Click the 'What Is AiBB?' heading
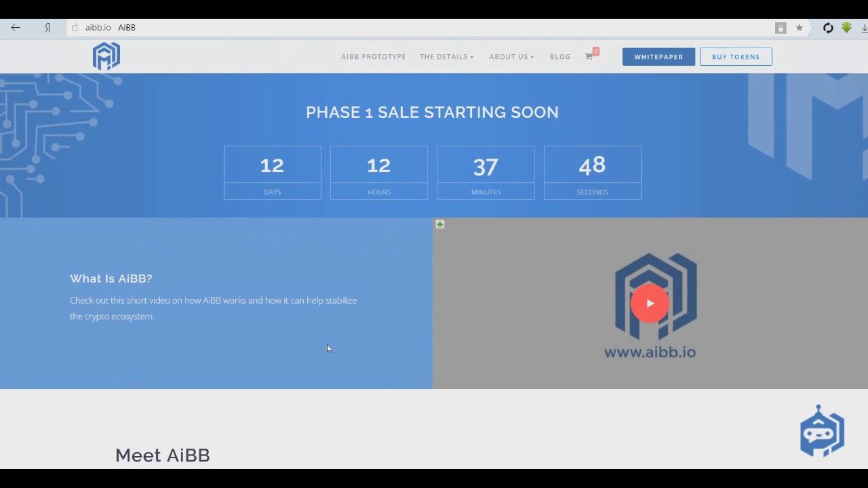The image size is (868, 488). pos(111,279)
